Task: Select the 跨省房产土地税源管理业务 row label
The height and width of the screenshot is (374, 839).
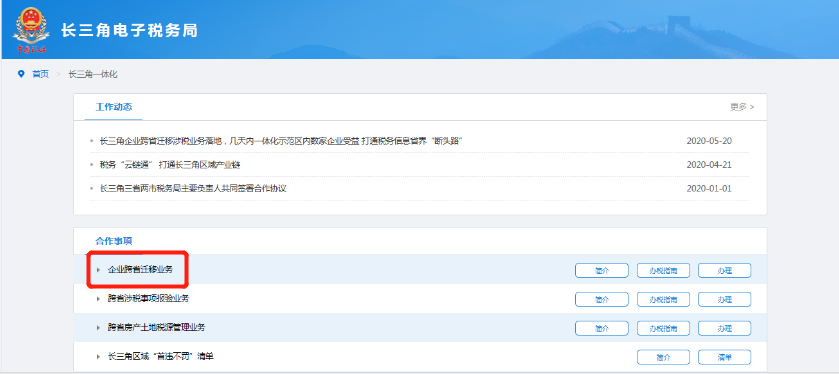Action: tap(156, 327)
